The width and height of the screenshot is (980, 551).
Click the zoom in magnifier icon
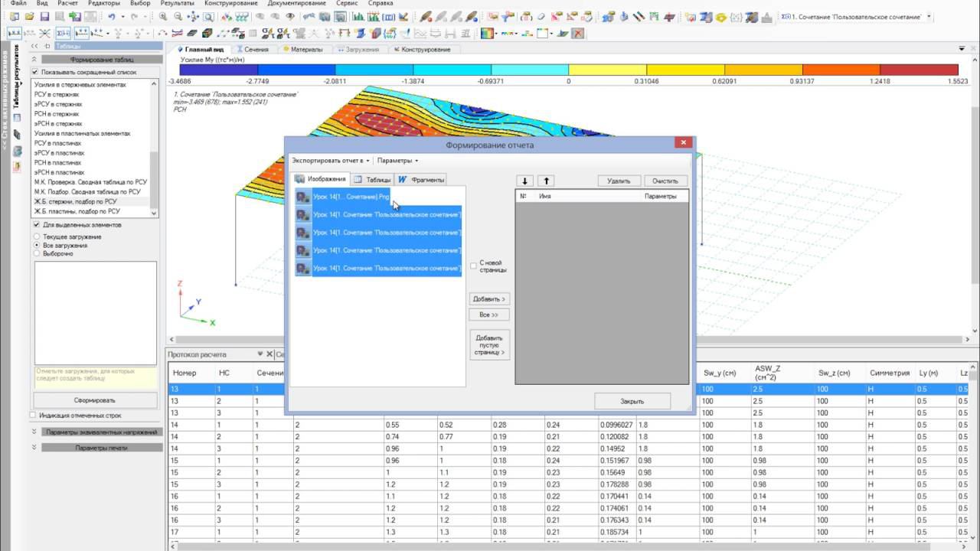click(x=164, y=17)
